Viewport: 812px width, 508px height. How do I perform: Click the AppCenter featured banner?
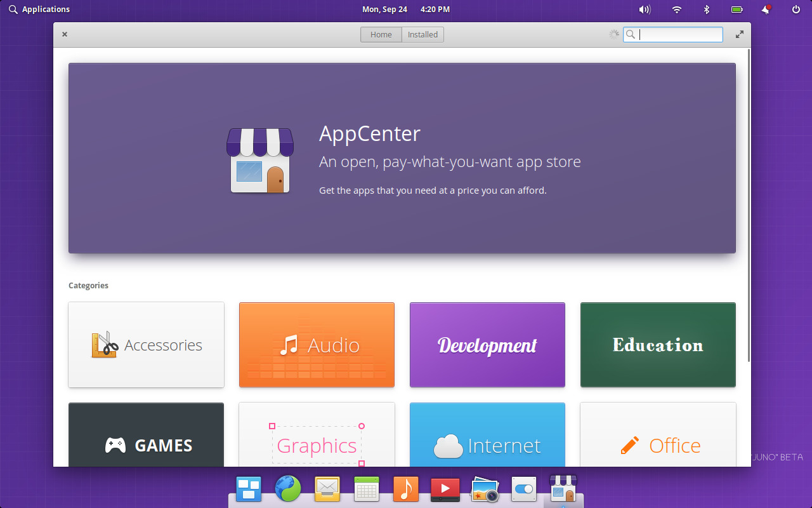point(402,158)
